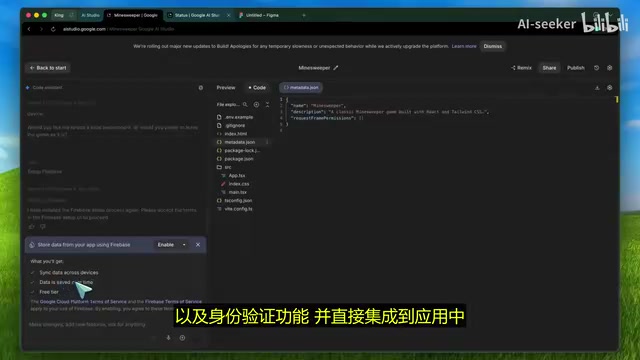Viewport: 640px width, 360px height.
Task: Open Google Cloud Platform Terms of Service link
Action: pos(83,302)
